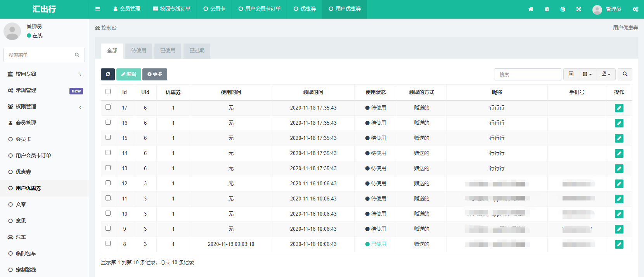Edit row with Id 13
The image size is (644, 277).
coord(619,169)
